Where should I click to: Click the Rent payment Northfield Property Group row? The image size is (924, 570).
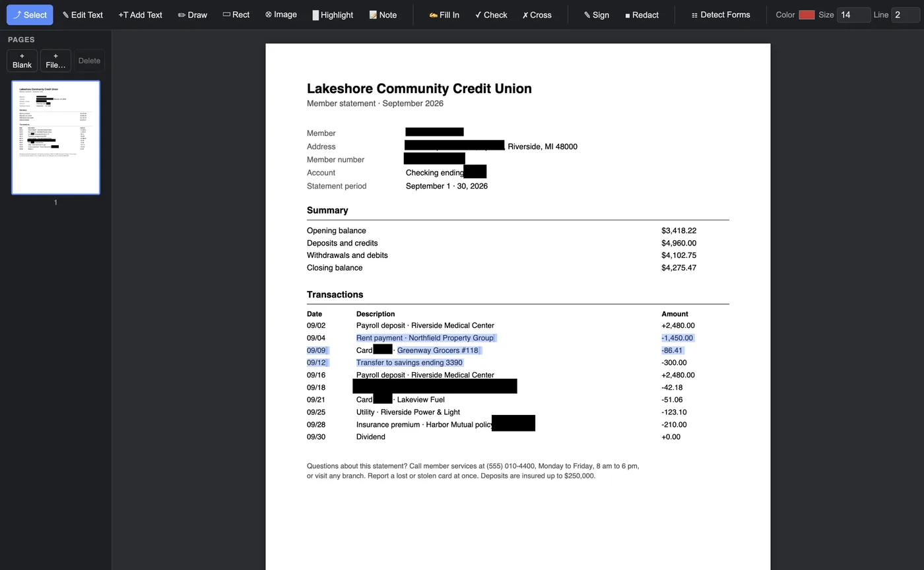(x=425, y=338)
